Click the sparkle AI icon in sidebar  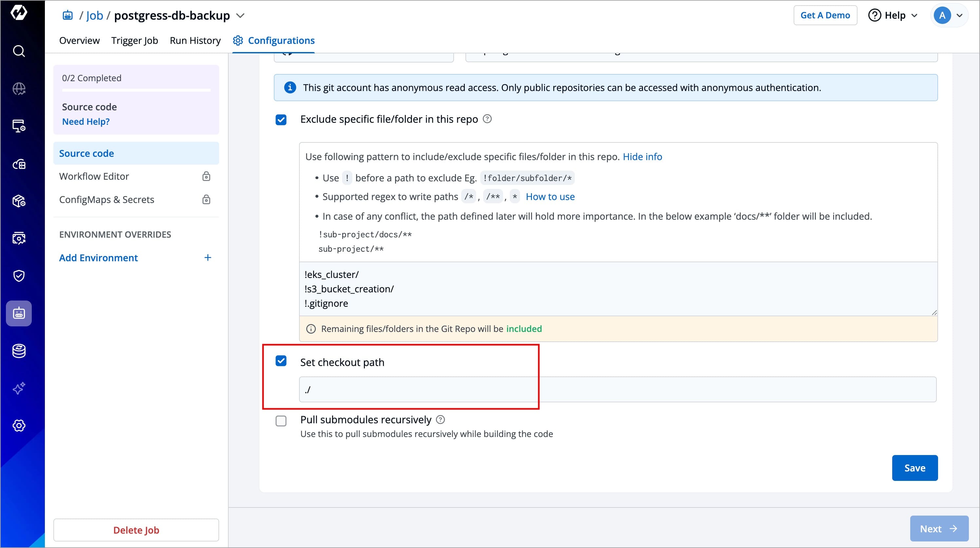tap(19, 388)
